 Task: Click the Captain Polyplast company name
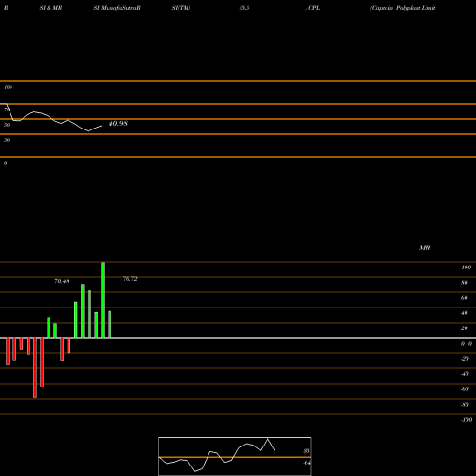tap(403, 8)
